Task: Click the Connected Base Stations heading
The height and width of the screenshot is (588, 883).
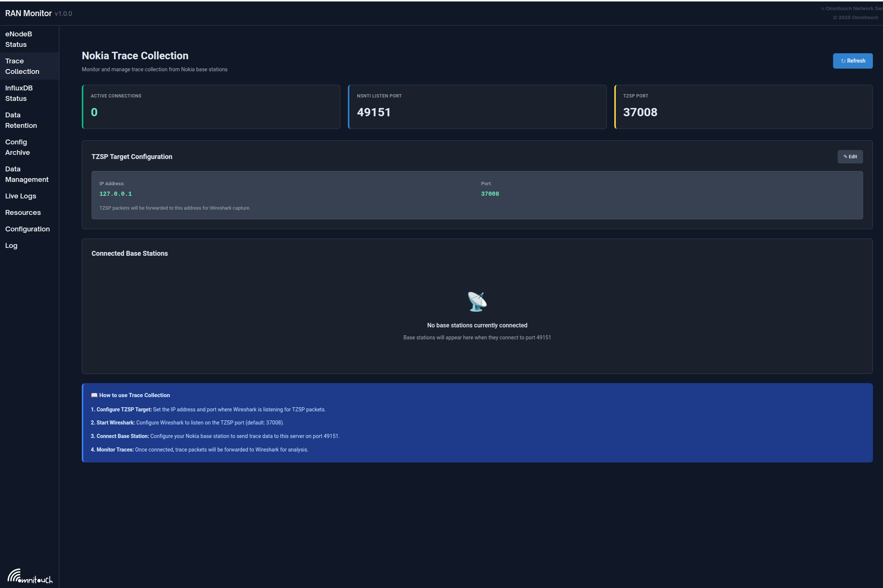Action: pyautogui.click(x=129, y=253)
